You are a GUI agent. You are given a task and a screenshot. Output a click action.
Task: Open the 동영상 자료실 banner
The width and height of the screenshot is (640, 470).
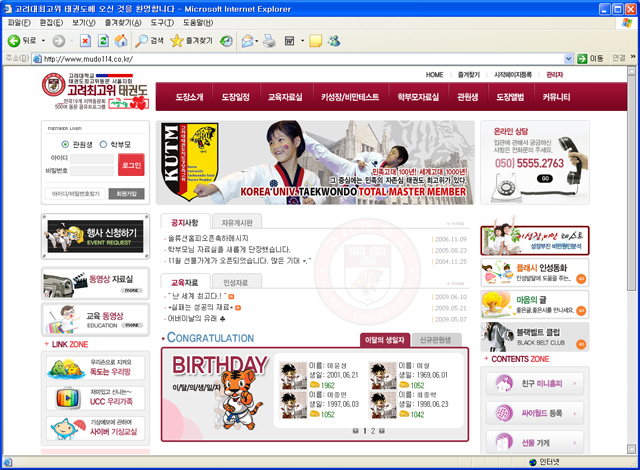point(96,283)
